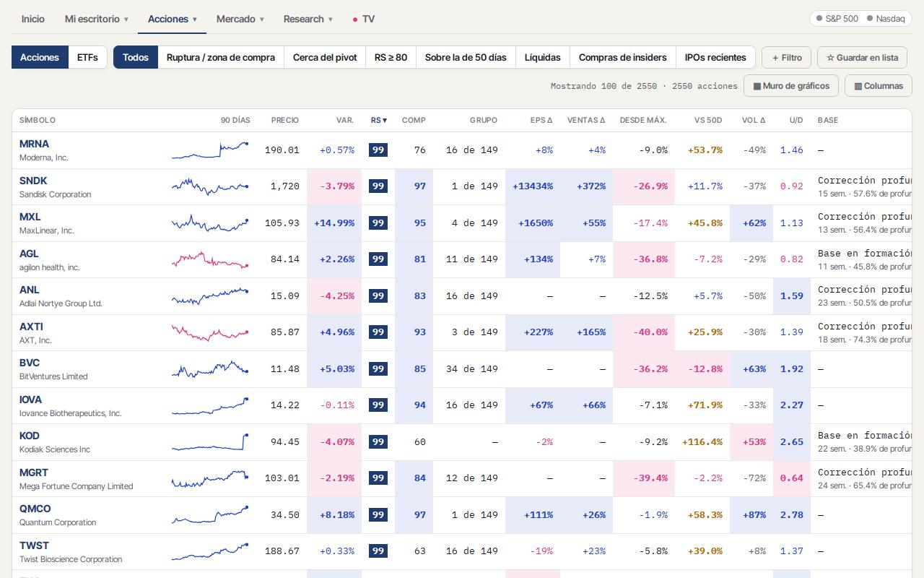Open the Columnas settings
Image resolution: width=924 pixels, height=578 pixels.
click(879, 86)
